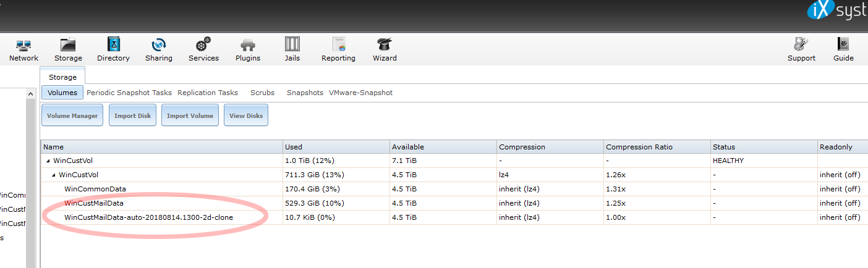Image resolution: width=868 pixels, height=268 pixels.
Task: Open the Sharing icon
Action: pos(159,45)
